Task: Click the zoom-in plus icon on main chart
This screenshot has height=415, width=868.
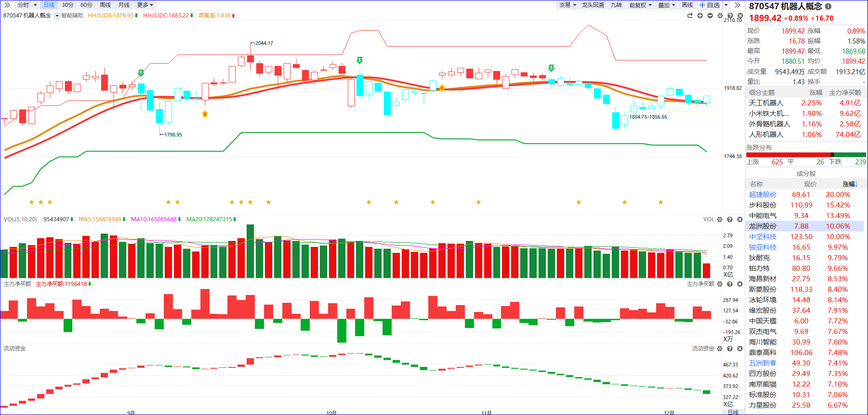Action: 700,16
